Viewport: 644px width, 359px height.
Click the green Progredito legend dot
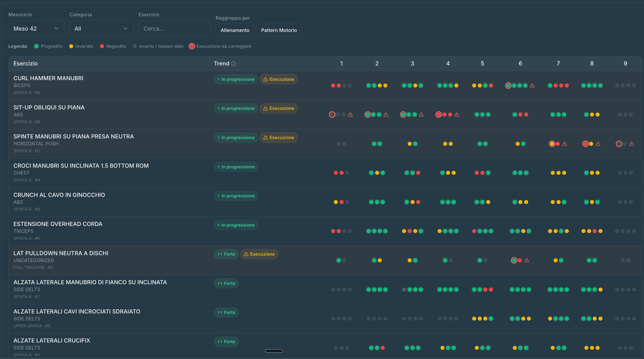click(x=36, y=46)
